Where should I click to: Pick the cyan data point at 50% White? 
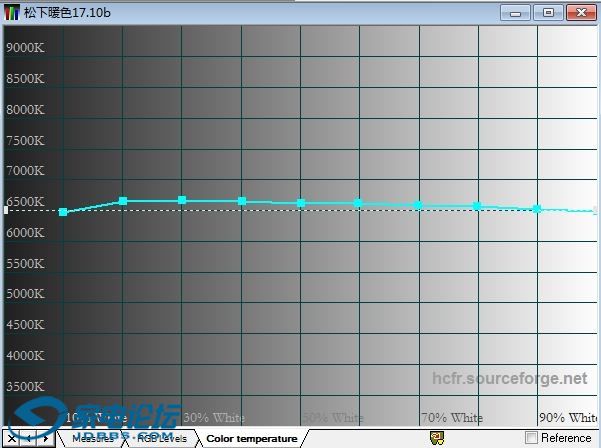click(301, 203)
